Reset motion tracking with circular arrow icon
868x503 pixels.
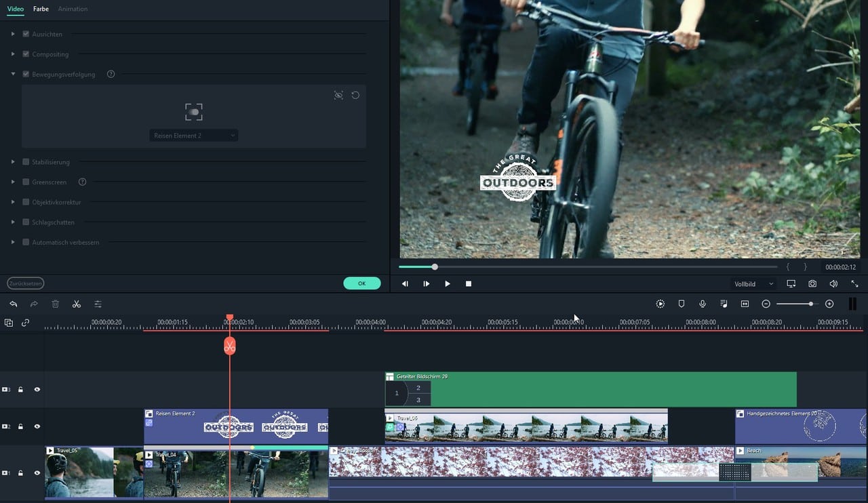coord(355,96)
